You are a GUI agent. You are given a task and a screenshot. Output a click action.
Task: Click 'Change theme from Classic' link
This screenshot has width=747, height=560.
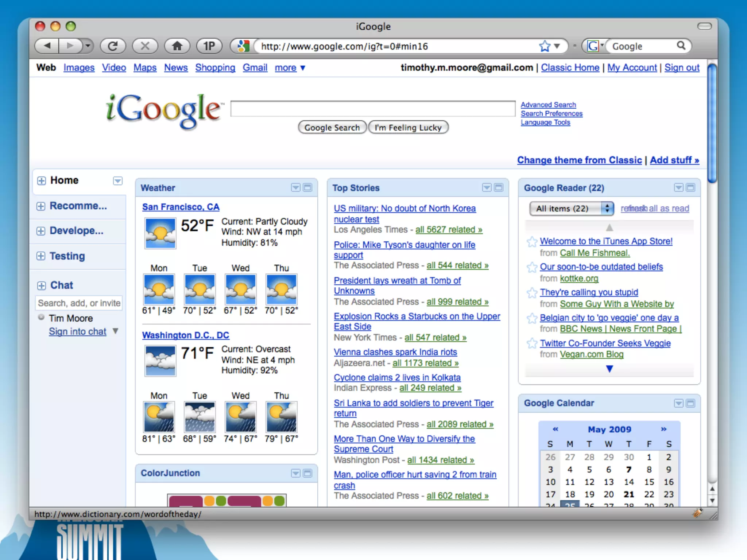tap(579, 160)
